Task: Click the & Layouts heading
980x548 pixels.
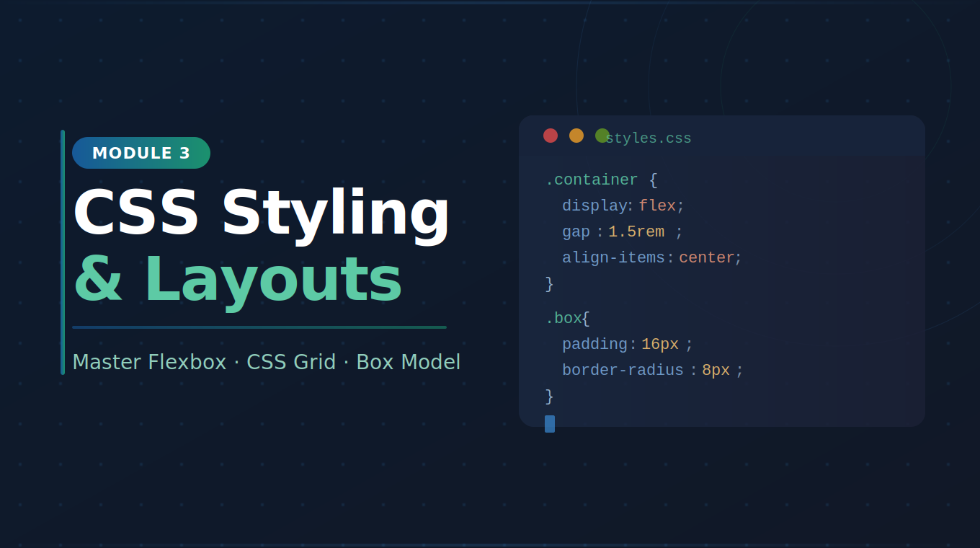Action: click(x=238, y=280)
